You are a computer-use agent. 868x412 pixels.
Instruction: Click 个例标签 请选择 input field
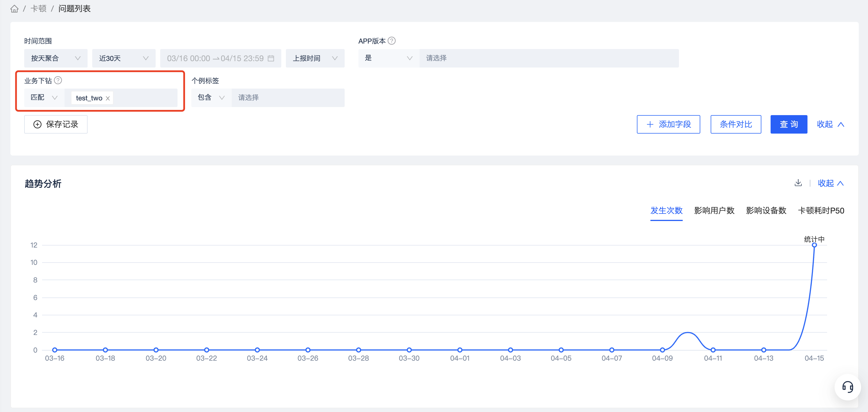pyautogui.click(x=288, y=98)
